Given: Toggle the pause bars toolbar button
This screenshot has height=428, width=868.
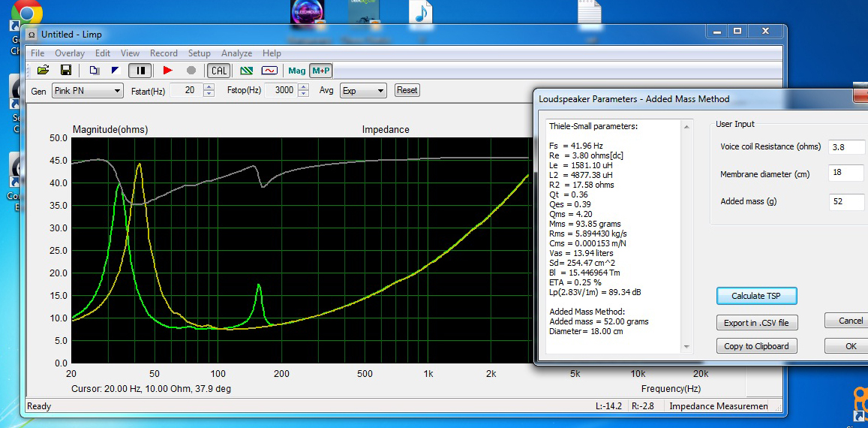Looking at the screenshot, I should (x=140, y=71).
